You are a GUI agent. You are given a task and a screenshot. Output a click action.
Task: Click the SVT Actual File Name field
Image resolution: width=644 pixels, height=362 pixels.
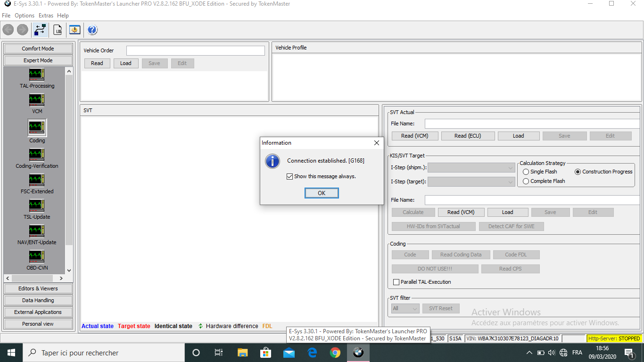532,123
